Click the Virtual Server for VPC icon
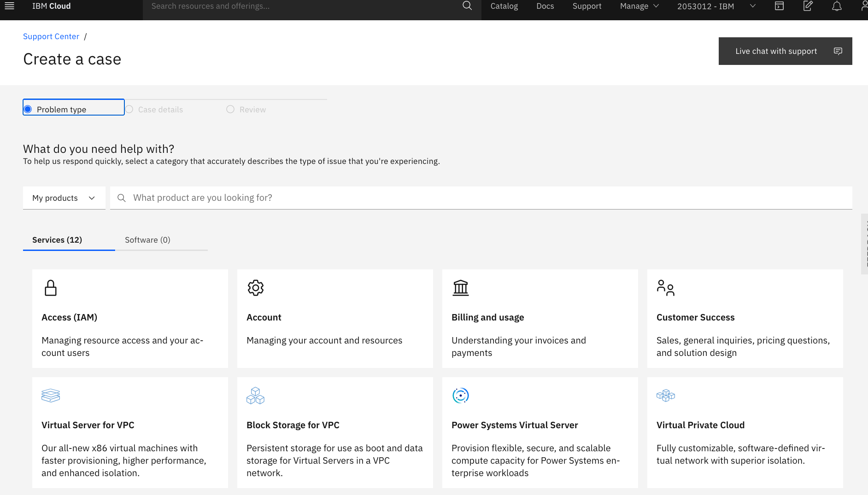The height and width of the screenshot is (495, 868). [x=51, y=396]
